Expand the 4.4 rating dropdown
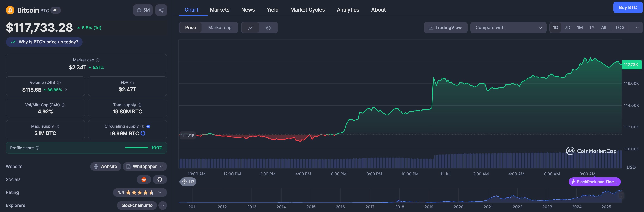The width and height of the screenshot is (644, 212). coord(140,192)
